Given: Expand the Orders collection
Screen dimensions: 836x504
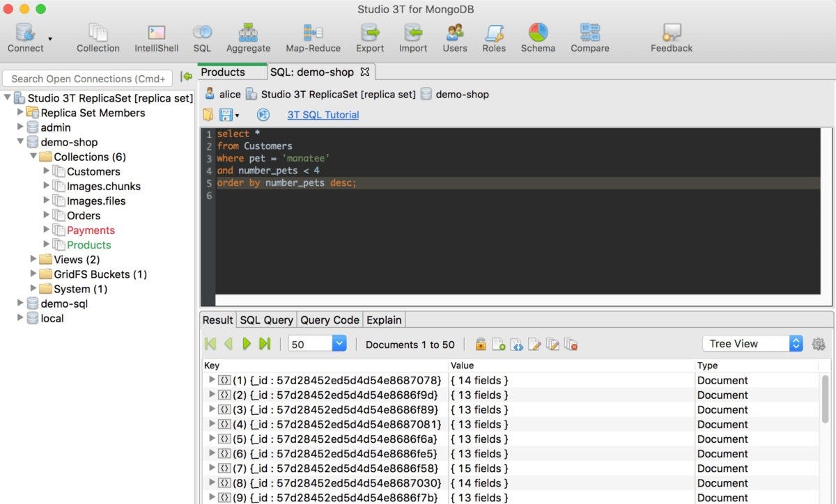Looking at the screenshot, I should pos(46,215).
